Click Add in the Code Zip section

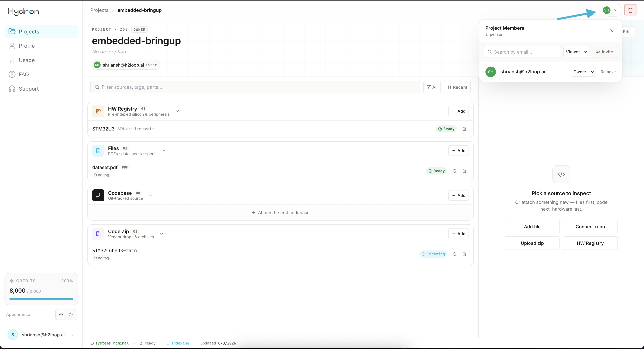click(x=459, y=234)
